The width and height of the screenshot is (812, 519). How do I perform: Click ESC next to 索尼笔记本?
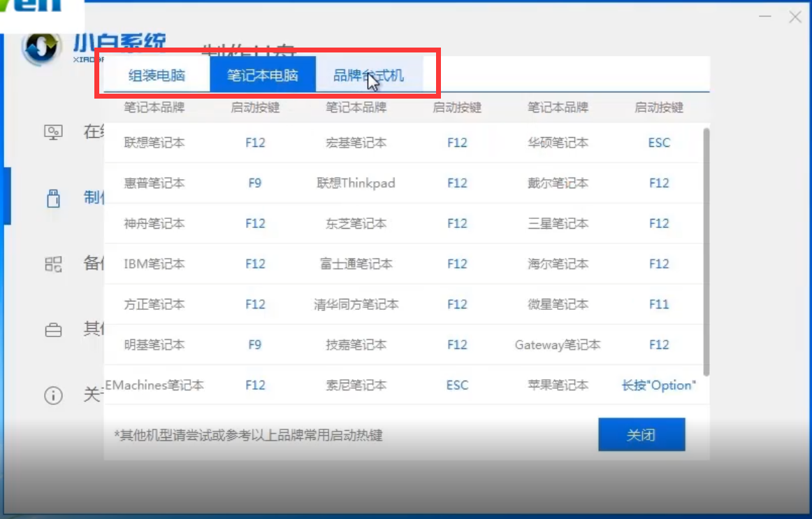pyautogui.click(x=456, y=385)
